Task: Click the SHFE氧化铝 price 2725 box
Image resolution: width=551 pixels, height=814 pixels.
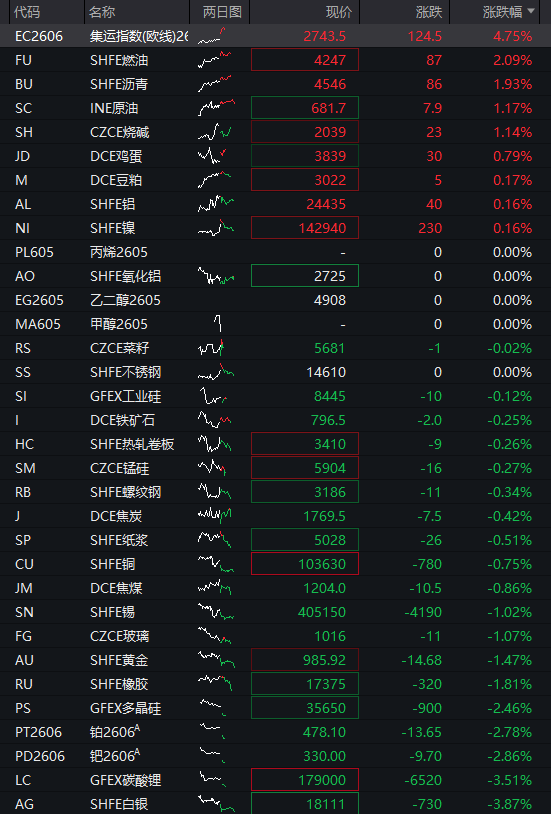Action: coord(305,276)
